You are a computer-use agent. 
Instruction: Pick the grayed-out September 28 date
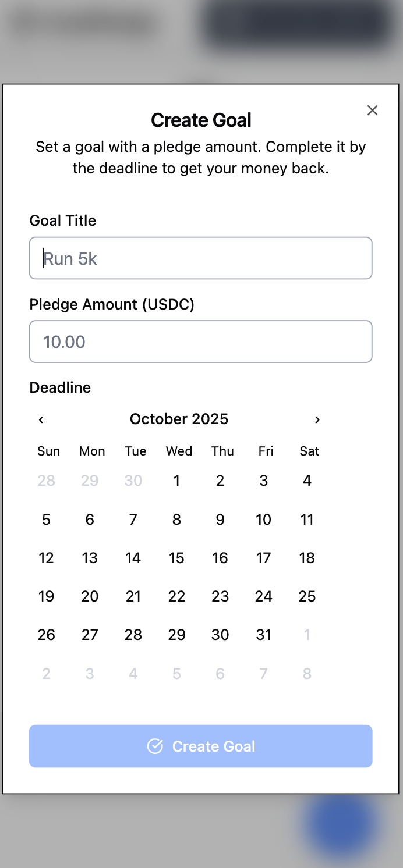[x=46, y=481]
